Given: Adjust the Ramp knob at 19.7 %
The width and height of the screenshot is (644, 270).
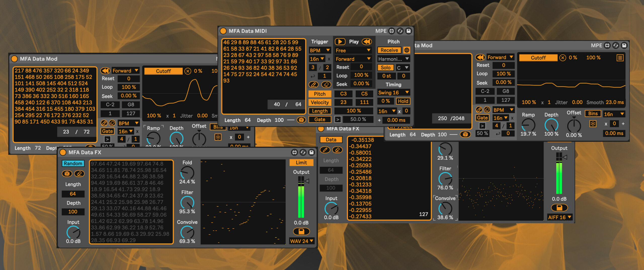Looking at the screenshot, I should pos(528,125).
